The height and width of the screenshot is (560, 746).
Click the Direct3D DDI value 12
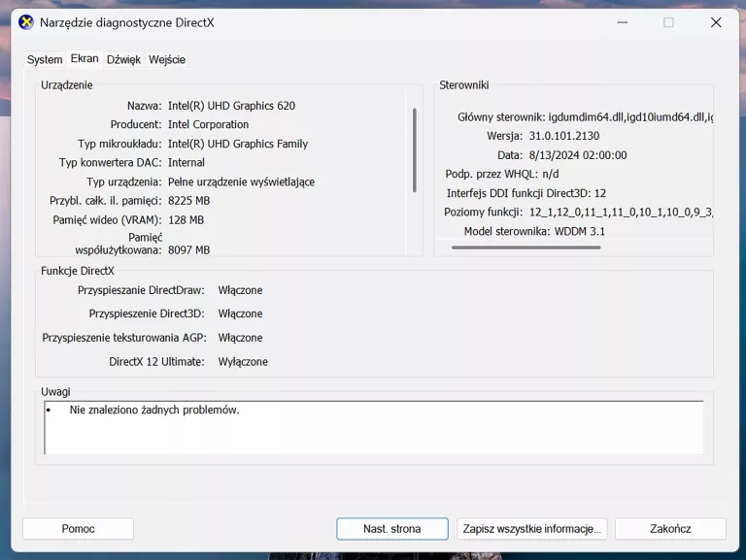(600, 193)
